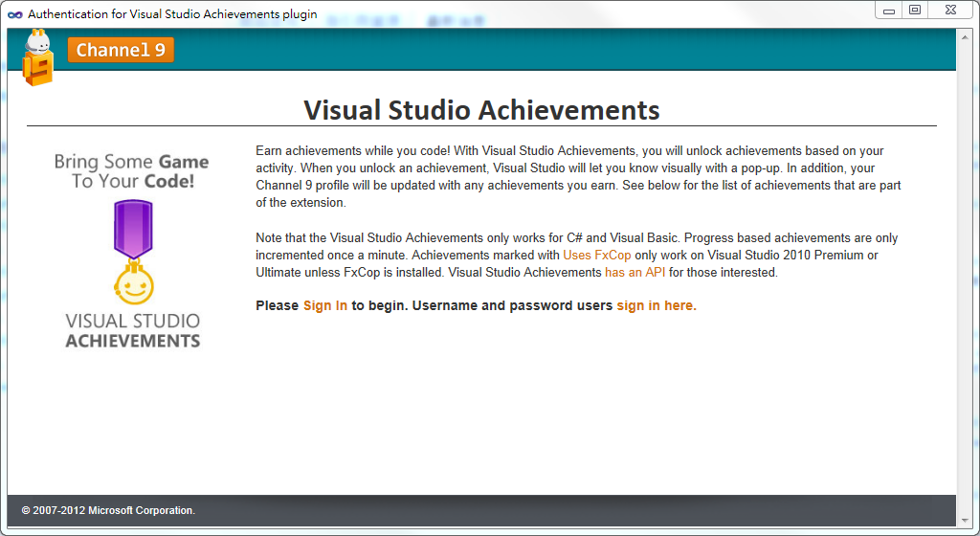Click the orange Sign In link
This screenshot has width=980, height=536.
pos(325,305)
